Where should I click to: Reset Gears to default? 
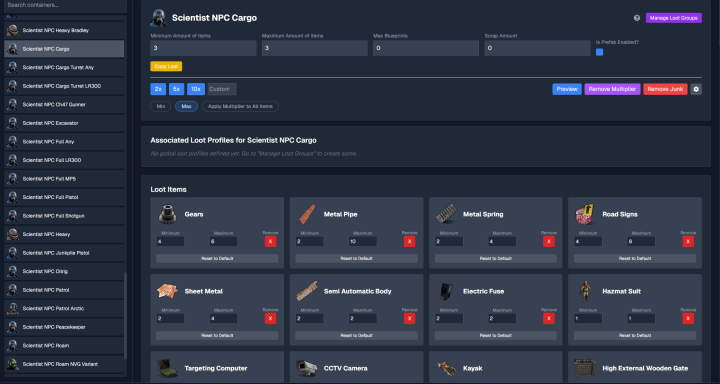(x=217, y=259)
